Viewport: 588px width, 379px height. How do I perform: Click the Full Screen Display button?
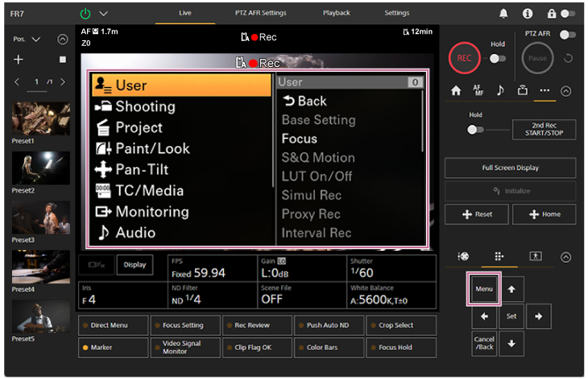point(510,168)
